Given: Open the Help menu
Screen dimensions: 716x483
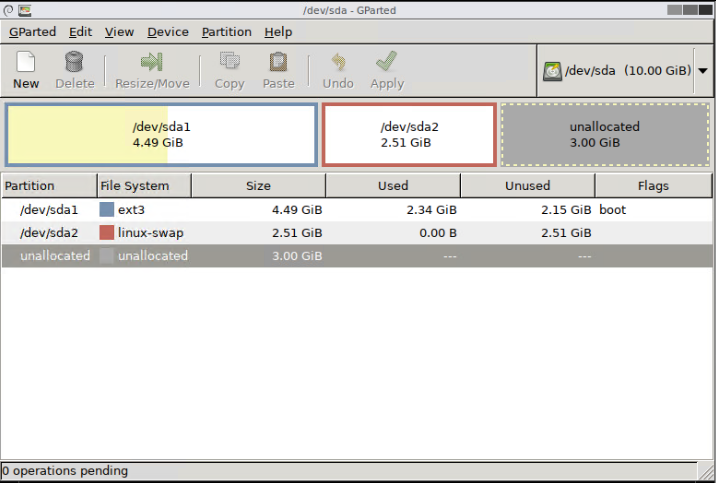Looking at the screenshot, I should [278, 32].
